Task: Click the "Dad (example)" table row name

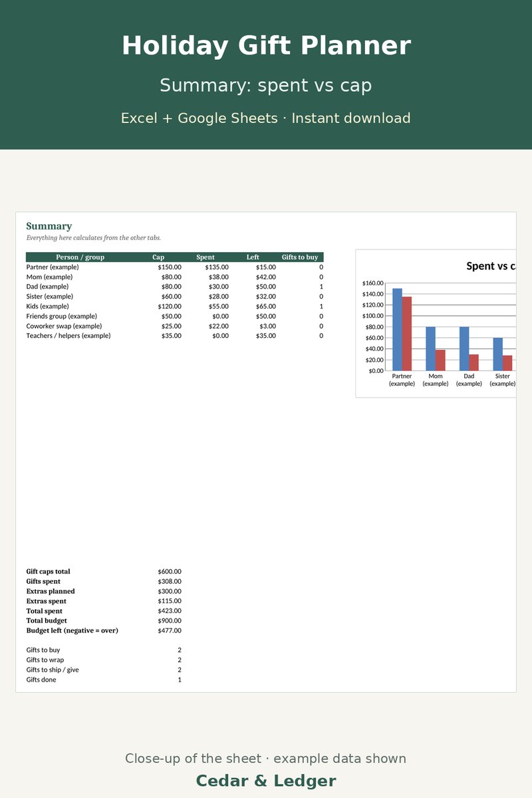Action: 47,287
